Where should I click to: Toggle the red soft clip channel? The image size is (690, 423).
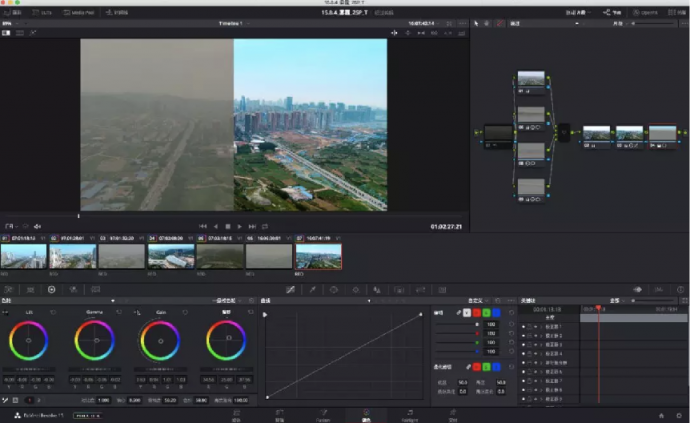coord(477,367)
